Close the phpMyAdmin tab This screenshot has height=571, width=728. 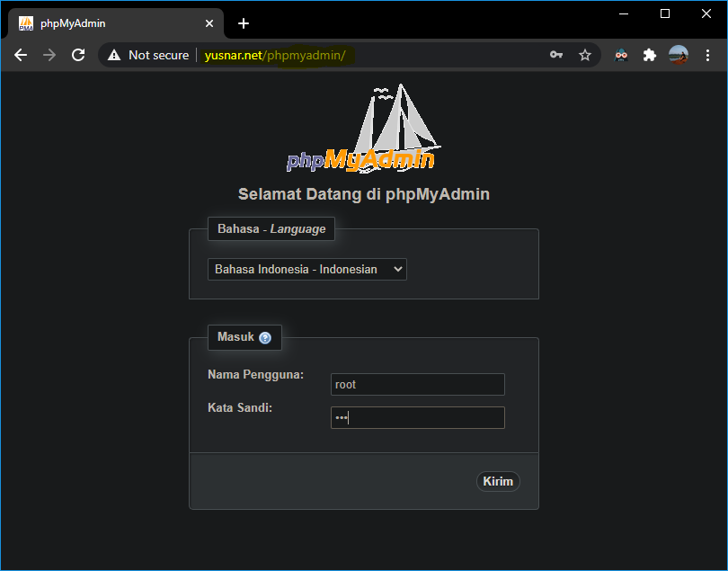point(209,23)
